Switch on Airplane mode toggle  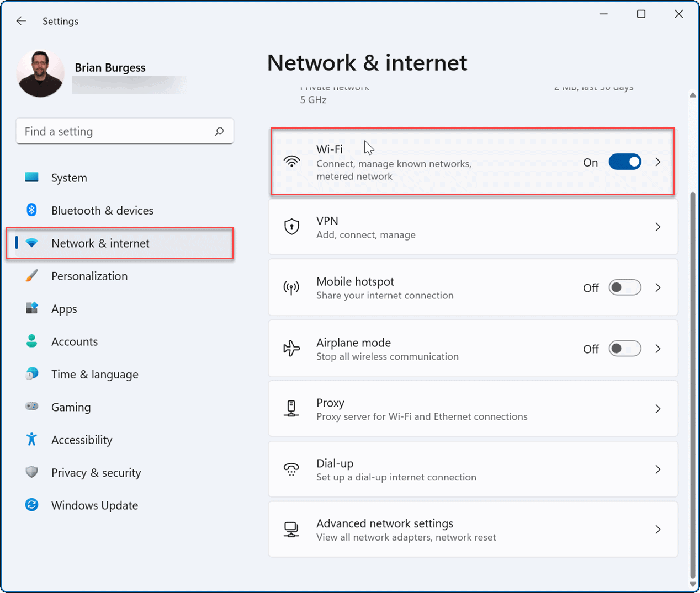coord(625,349)
